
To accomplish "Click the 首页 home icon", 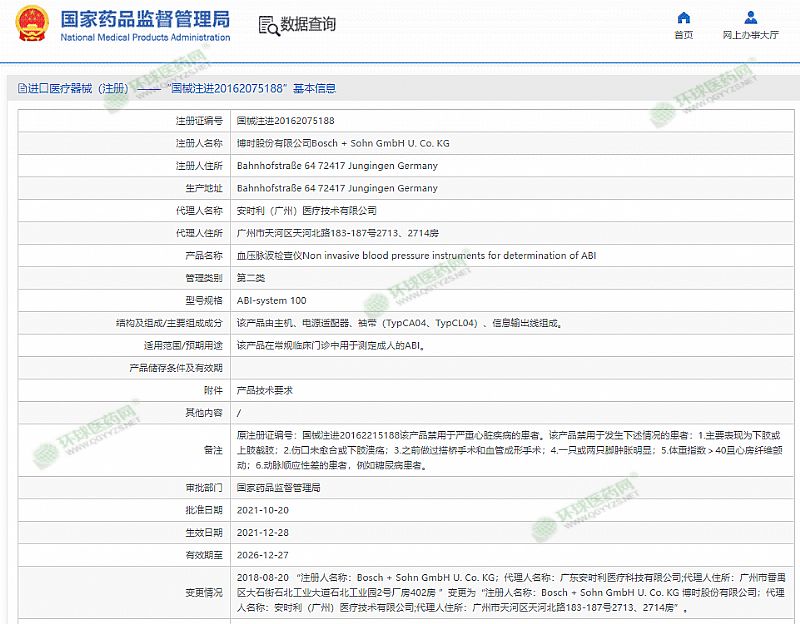I will pyautogui.click(x=683, y=18).
